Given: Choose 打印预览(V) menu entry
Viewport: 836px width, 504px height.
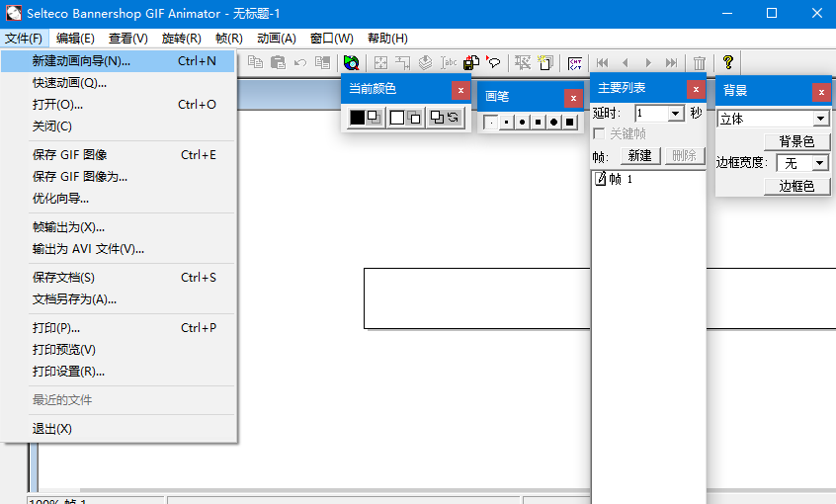Looking at the screenshot, I should click(x=118, y=349).
